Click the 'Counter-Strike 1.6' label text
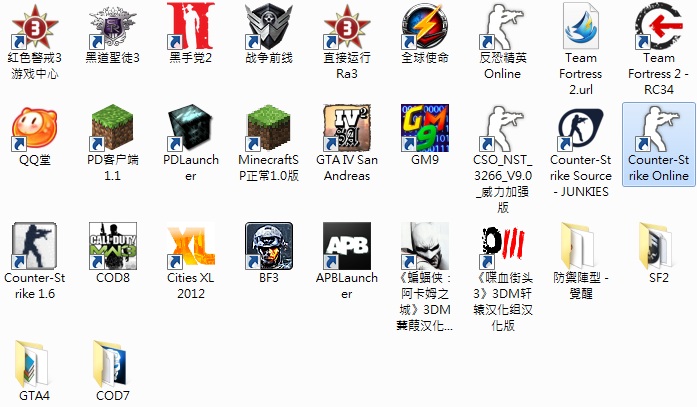The image size is (697, 407). (x=35, y=286)
